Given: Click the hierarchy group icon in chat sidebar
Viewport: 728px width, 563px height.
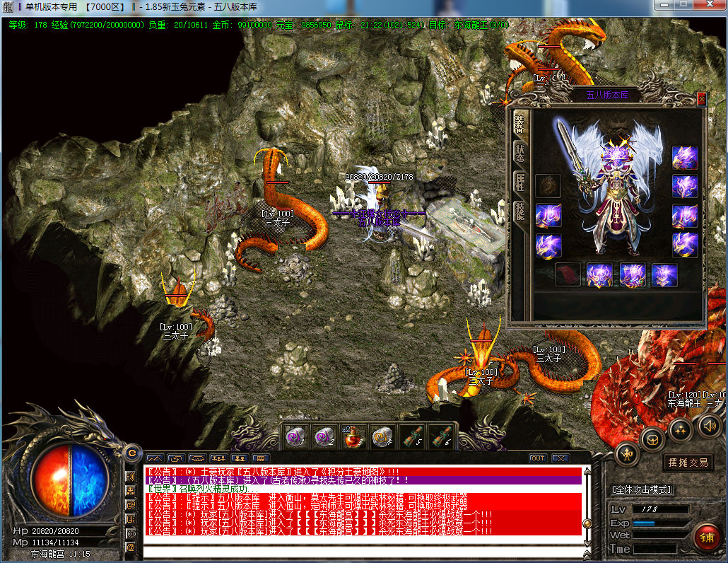Looking at the screenshot, I should pos(131,490).
